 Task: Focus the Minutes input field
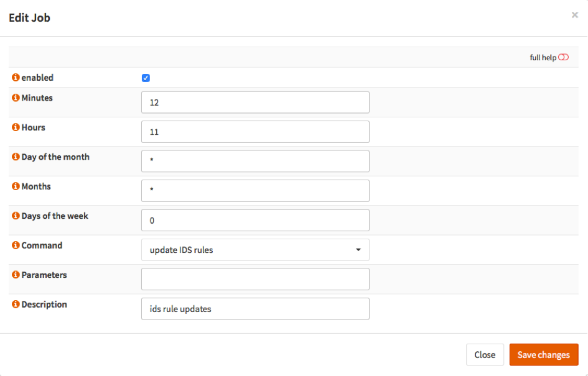click(255, 103)
